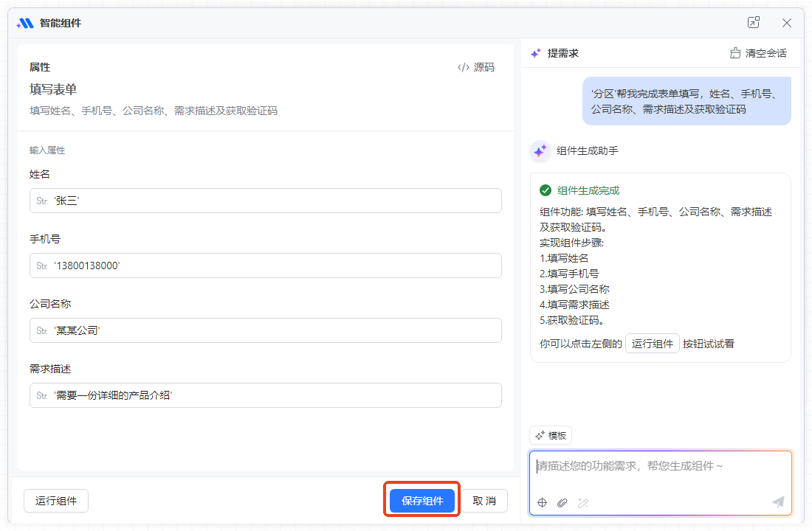The height and width of the screenshot is (531, 812).
Task: Close the 智能组件 dialog
Action: pyautogui.click(x=787, y=23)
